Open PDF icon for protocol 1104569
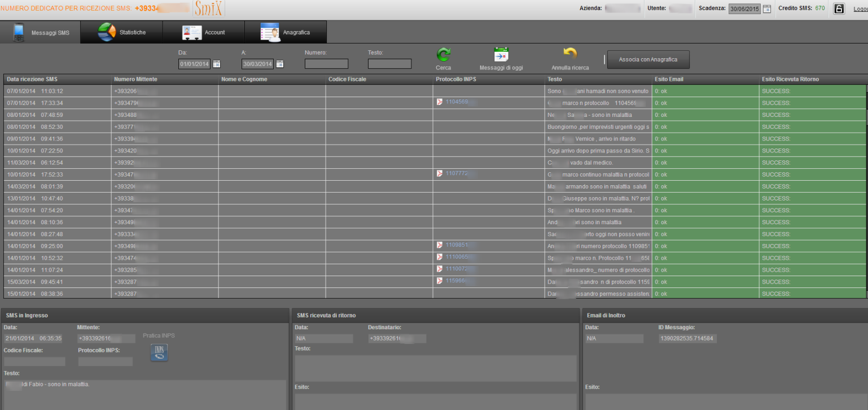 click(x=440, y=102)
